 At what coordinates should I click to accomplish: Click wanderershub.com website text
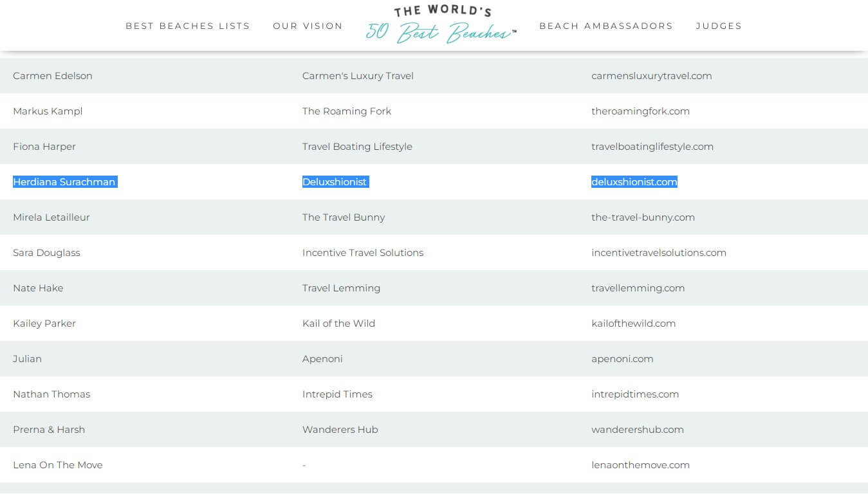[x=638, y=430]
